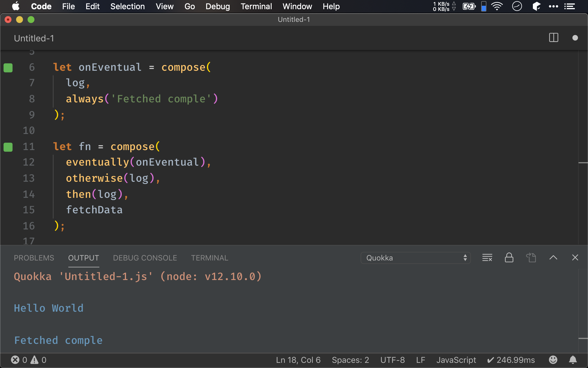Click 'Hello World' in the output

[49, 308]
